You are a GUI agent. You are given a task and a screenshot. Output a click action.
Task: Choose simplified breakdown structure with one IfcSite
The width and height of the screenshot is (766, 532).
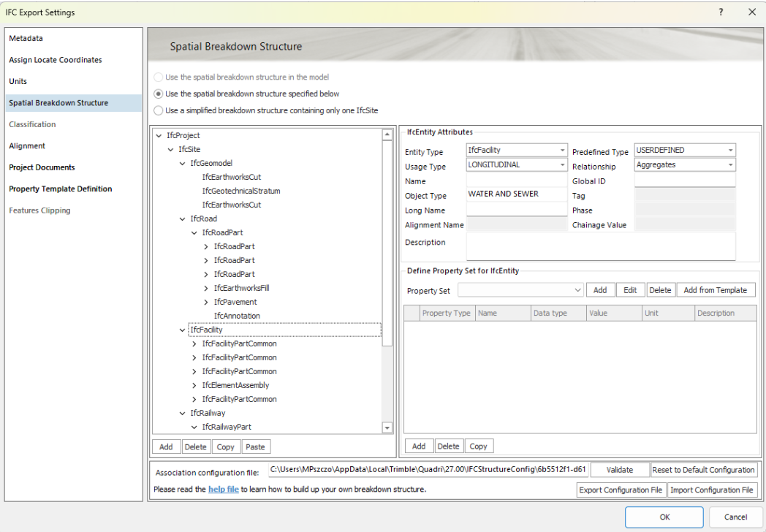click(x=159, y=110)
